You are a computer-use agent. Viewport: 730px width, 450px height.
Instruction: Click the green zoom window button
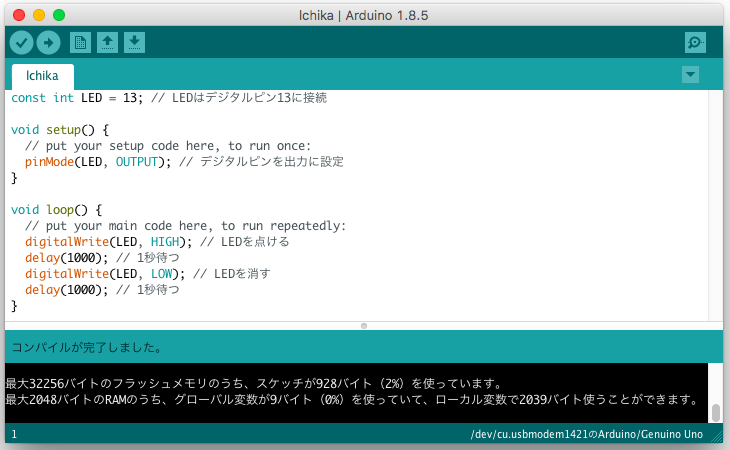pyautogui.click(x=59, y=15)
